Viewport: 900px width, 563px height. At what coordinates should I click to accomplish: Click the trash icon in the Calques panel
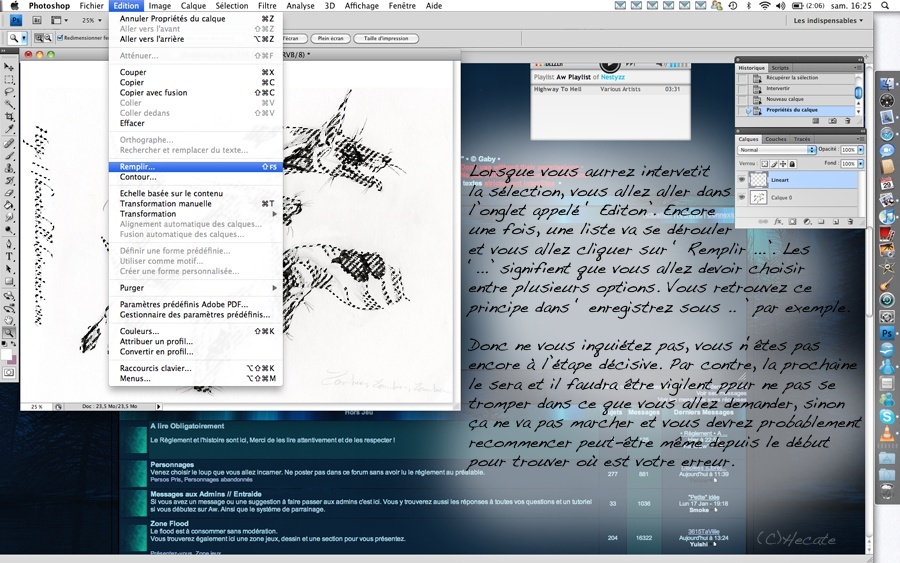850,222
